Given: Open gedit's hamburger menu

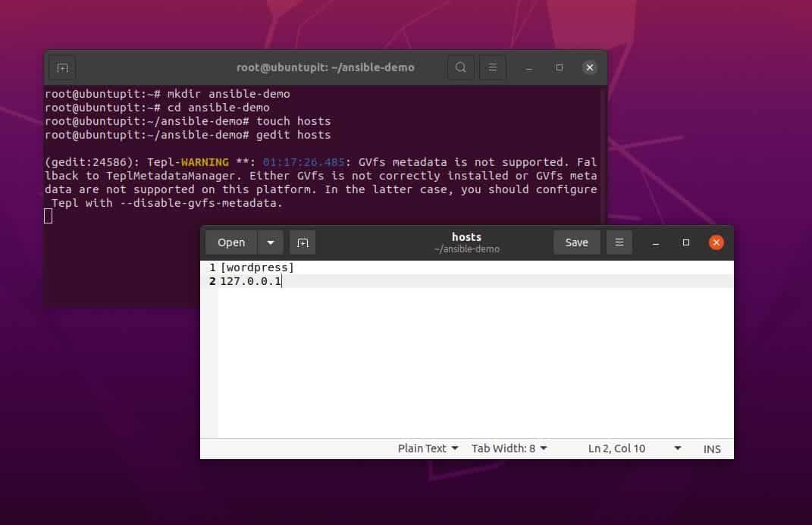Looking at the screenshot, I should click(x=619, y=242).
